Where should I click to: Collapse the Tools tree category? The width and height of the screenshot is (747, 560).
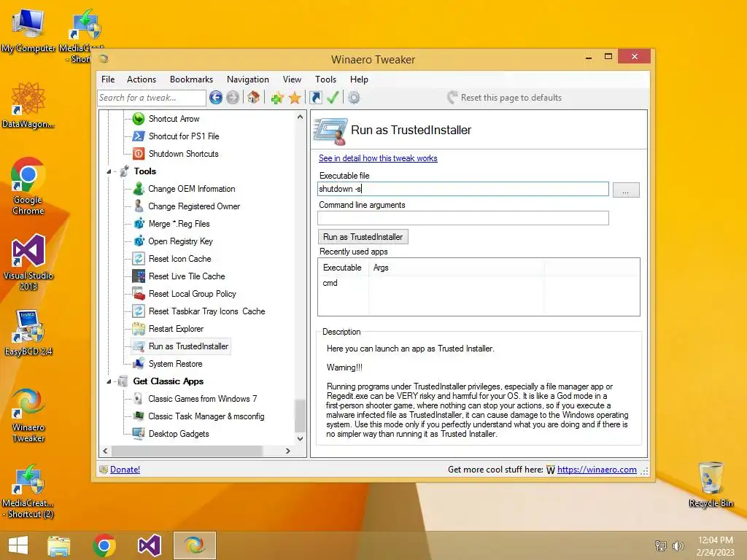tap(109, 171)
